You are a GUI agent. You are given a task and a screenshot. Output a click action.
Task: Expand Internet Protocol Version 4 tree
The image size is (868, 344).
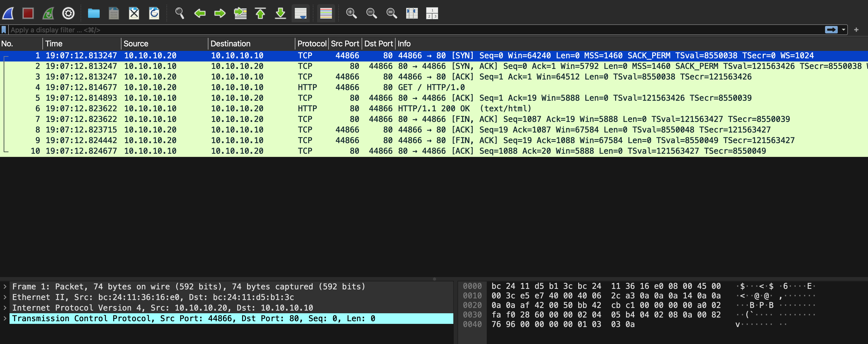coord(5,308)
